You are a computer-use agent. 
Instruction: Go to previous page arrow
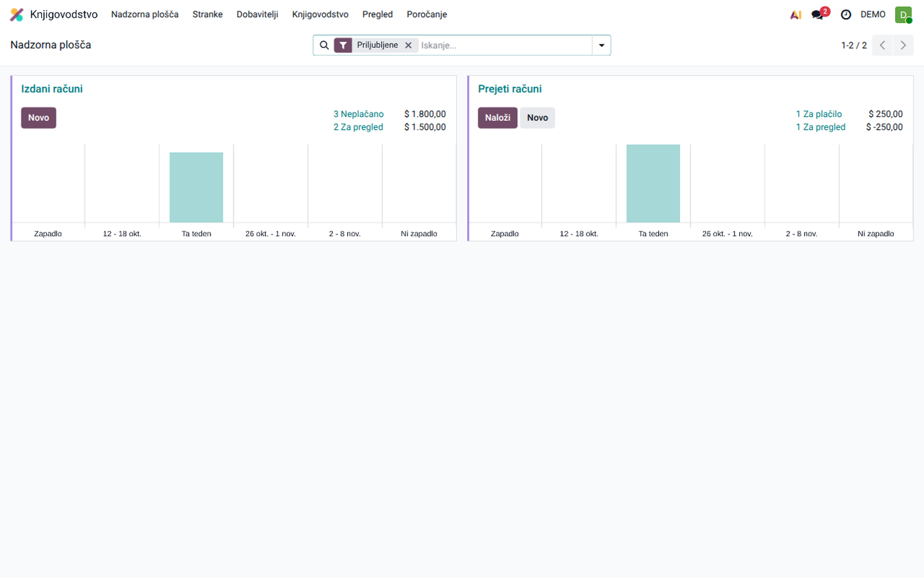[882, 45]
